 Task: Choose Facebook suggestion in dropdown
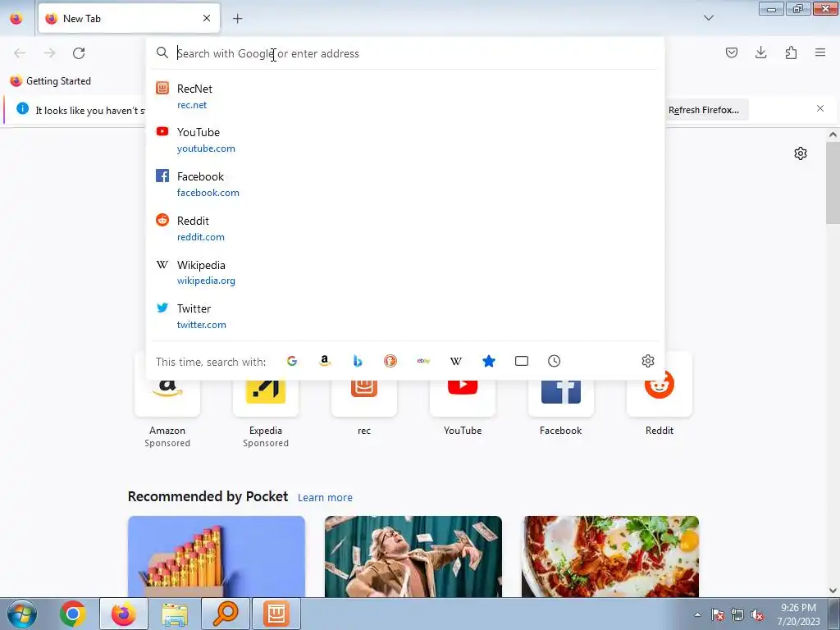pos(405,184)
